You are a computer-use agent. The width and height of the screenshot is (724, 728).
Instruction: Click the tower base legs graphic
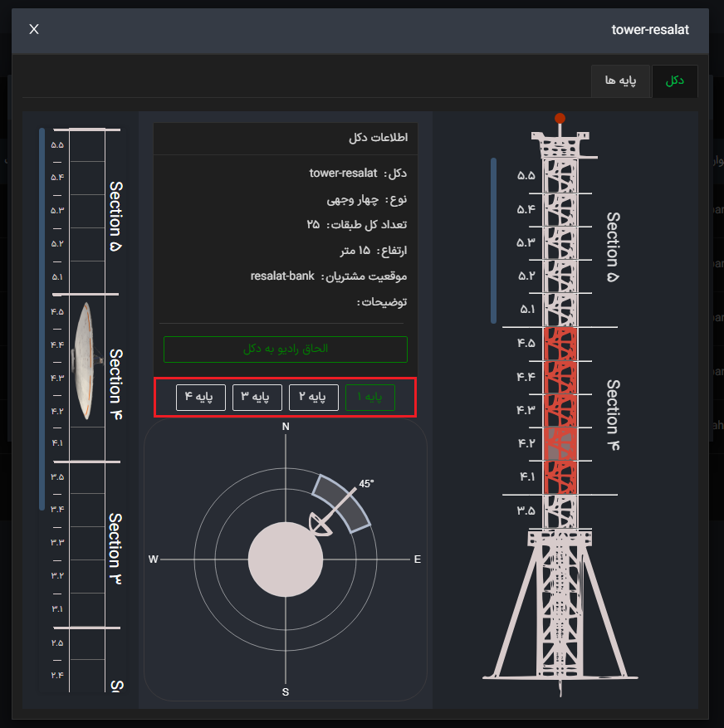pyautogui.click(x=560, y=608)
